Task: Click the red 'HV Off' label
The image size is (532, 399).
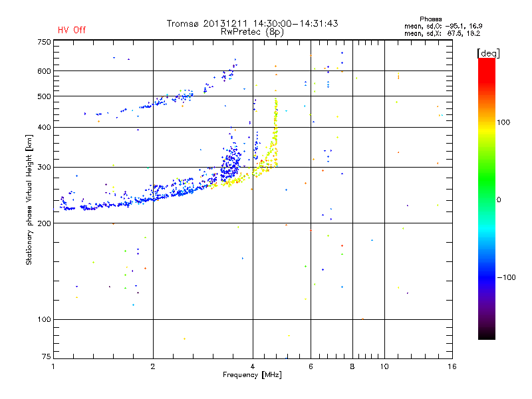Action: (x=72, y=30)
